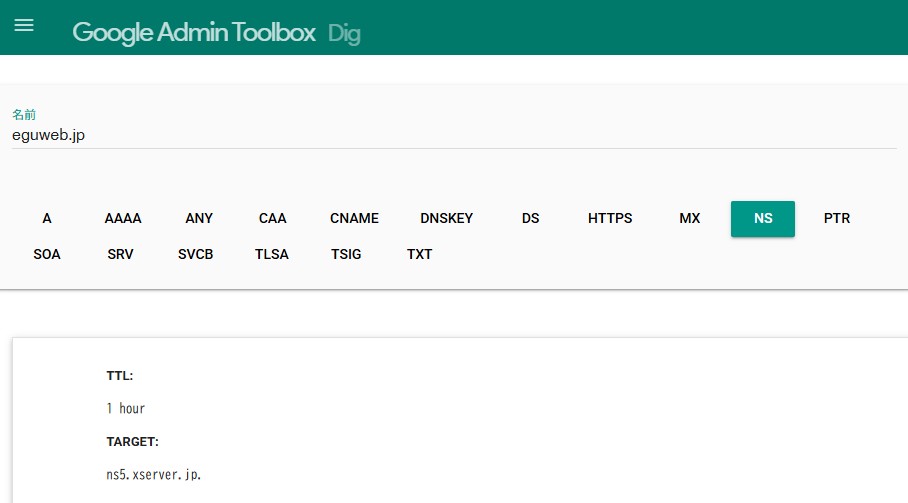908x503 pixels.
Task: Focus the eguweb.jp name input field
Action: click(454, 135)
